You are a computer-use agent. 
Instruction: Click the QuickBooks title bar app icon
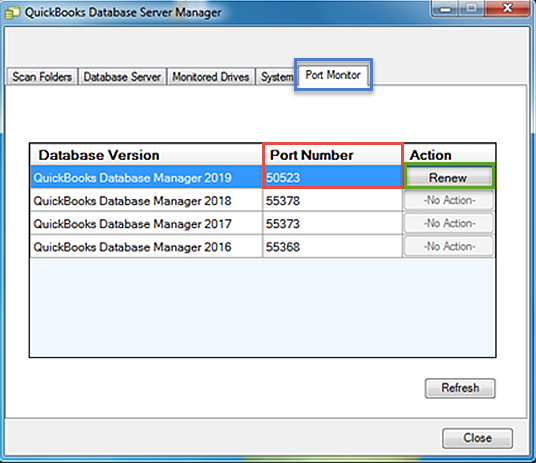[12, 13]
